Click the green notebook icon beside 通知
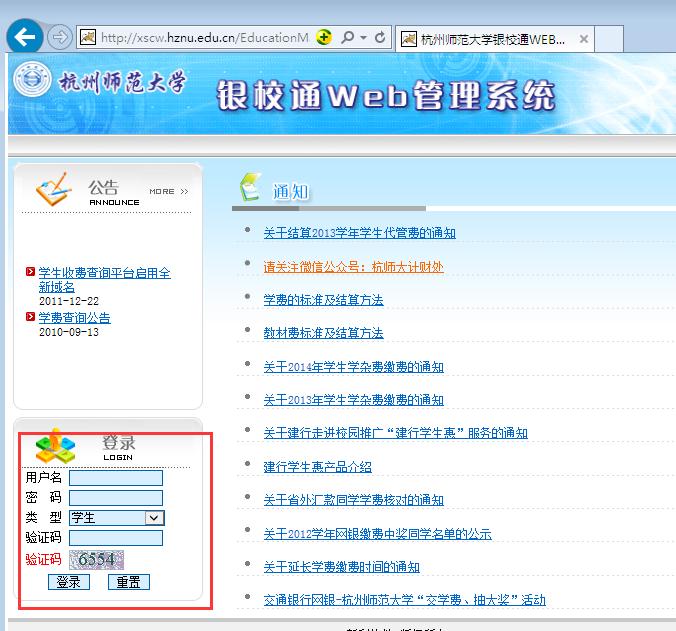The height and width of the screenshot is (631, 676). pos(251,187)
